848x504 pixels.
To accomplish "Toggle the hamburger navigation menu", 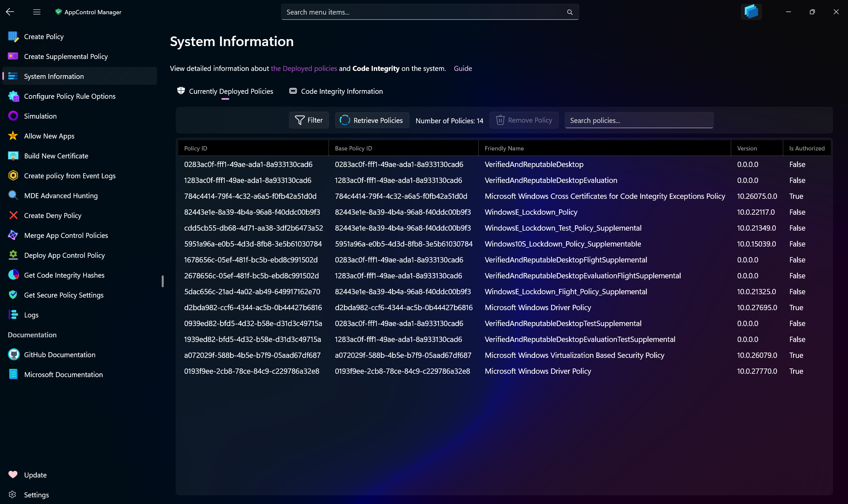I will pos(37,12).
